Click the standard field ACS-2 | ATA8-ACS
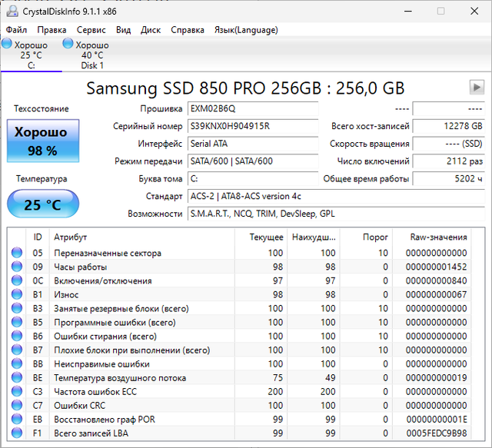This screenshot has width=492, height=448. [x=336, y=197]
